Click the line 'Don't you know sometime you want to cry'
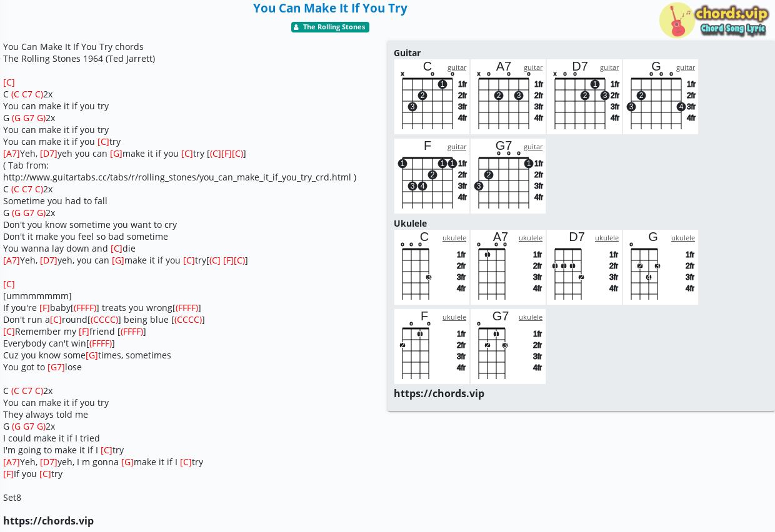The image size is (775, 532). (x=90, y=225)
